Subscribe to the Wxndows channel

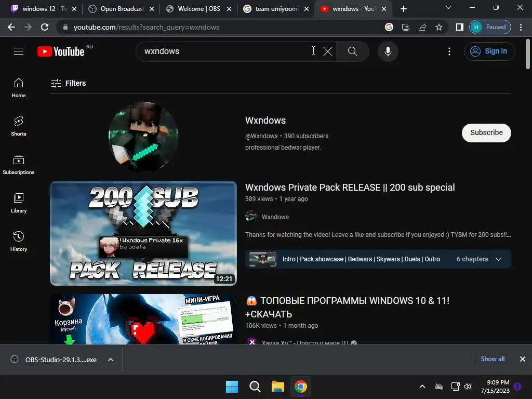pos(486,132)
